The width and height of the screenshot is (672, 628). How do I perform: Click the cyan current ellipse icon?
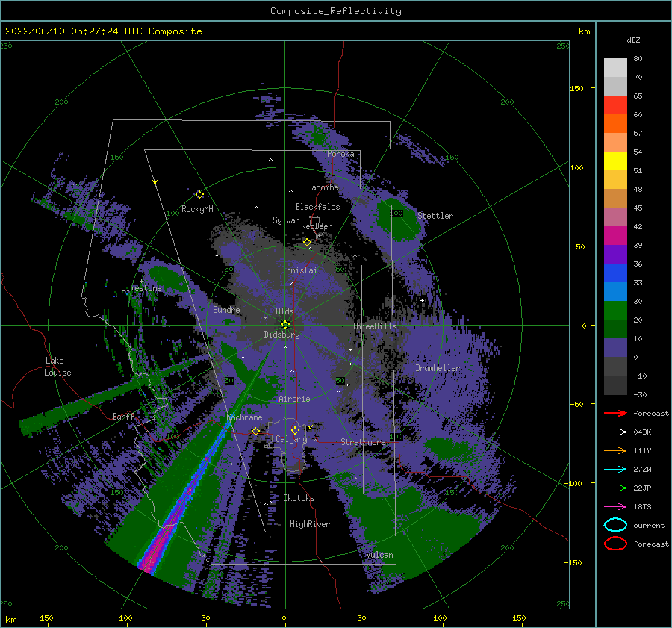(615, 525)
